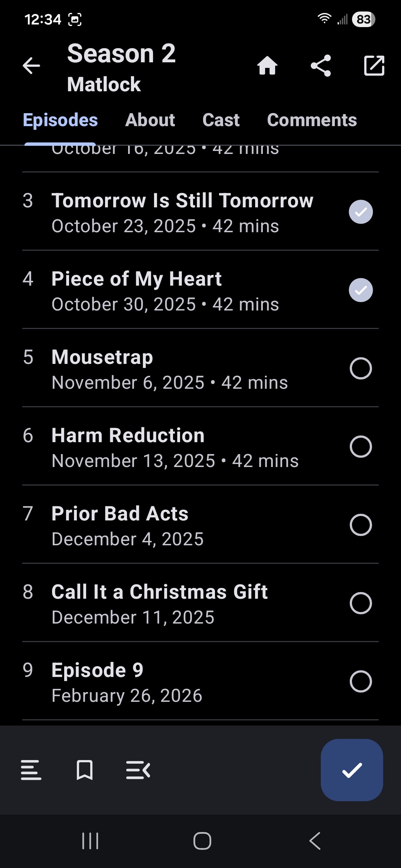This screenshot has width=401, height=868.
Task: Mark Mousetrap episode as watched
Action: 361,368
